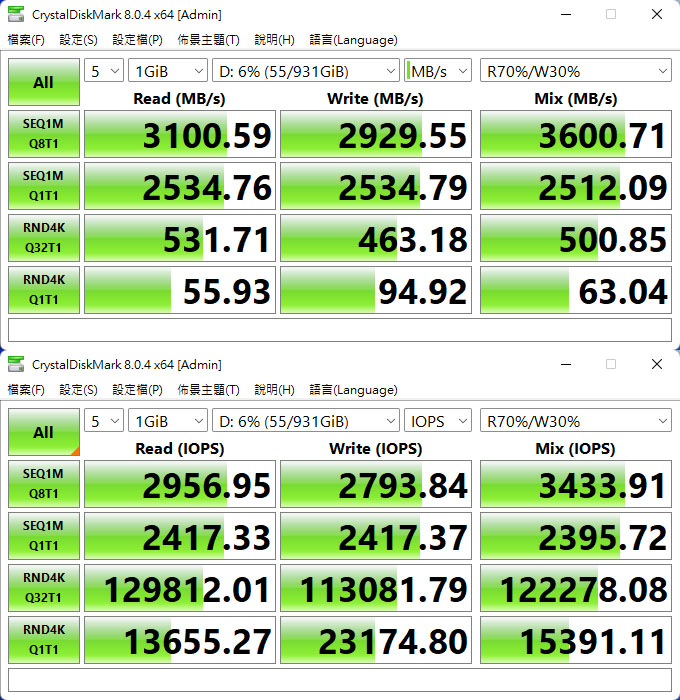Select write result 23174.80 IOPS
The image size is (680, 700).
(376, 640)
